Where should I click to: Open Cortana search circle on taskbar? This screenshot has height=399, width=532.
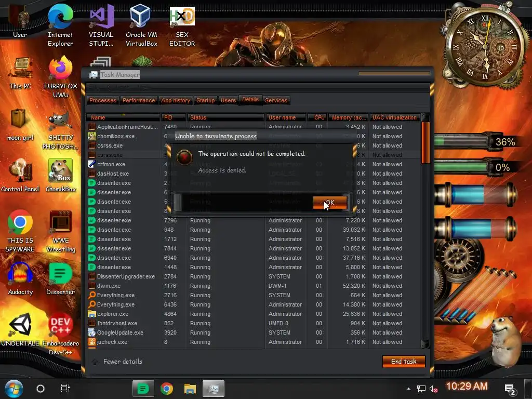41,389
